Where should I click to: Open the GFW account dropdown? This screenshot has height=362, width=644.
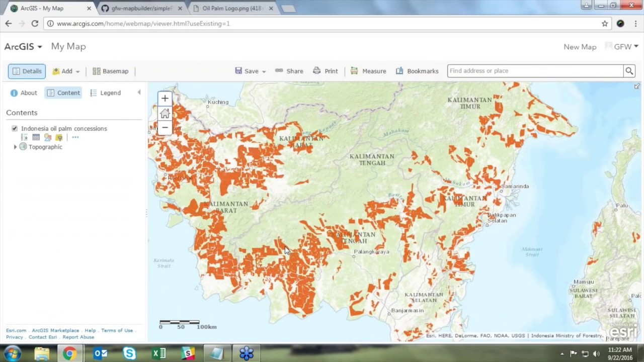[x=626, y=47]
